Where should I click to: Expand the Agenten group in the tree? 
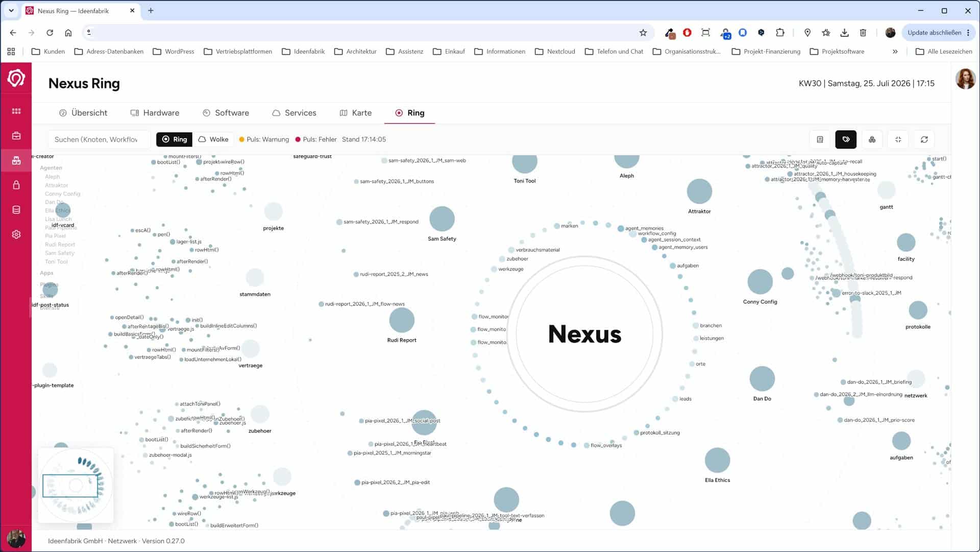pyautogui.click(x=51, y=168)
